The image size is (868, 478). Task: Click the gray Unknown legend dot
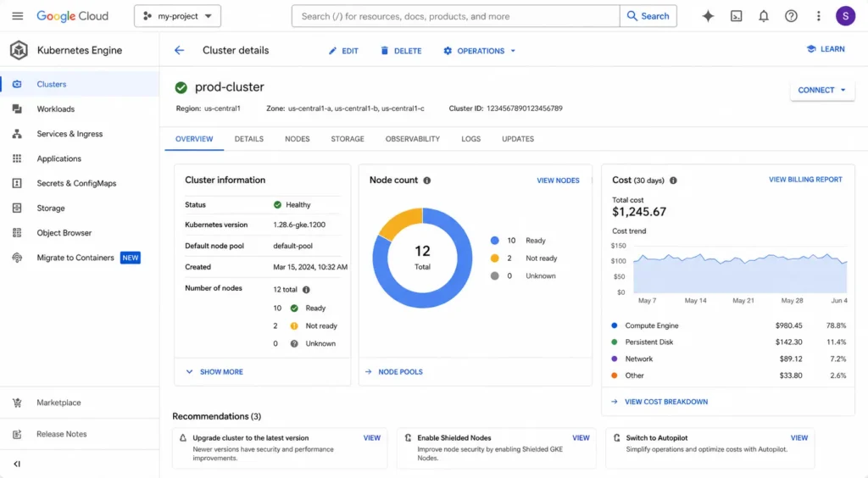coord(494,276)
